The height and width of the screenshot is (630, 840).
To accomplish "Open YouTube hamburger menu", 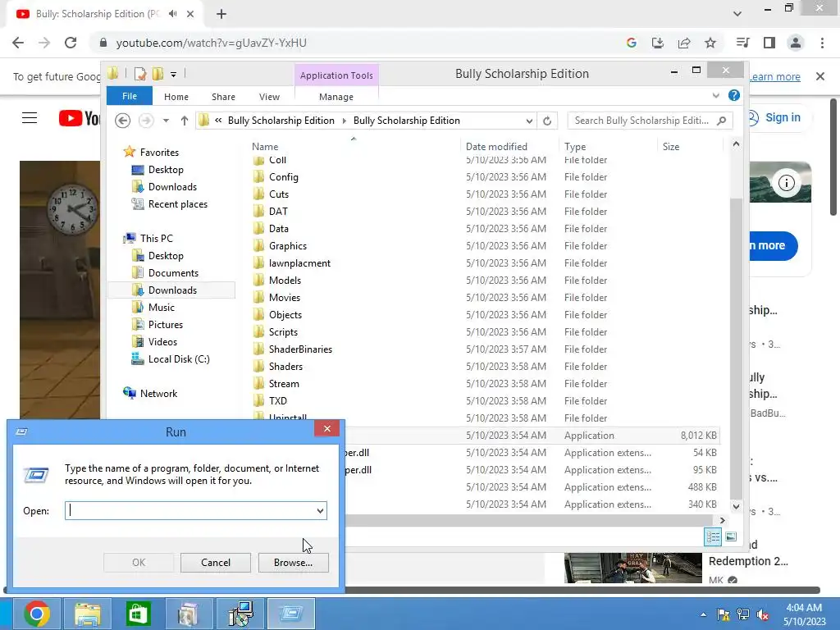I will tap(30, 118).
